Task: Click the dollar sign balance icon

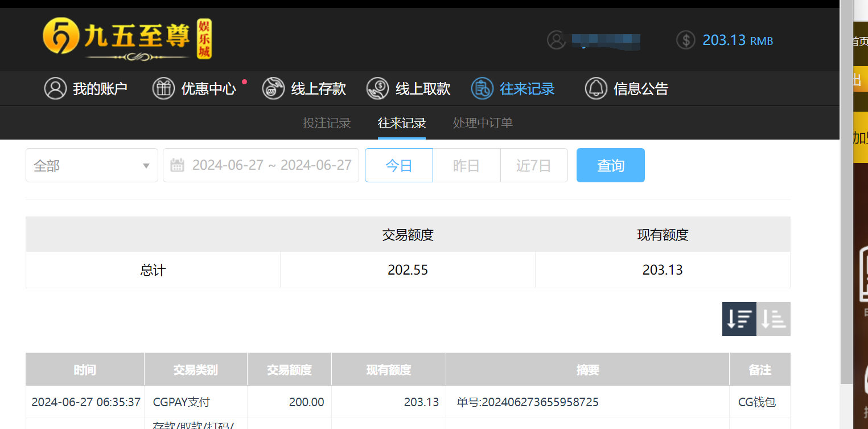Action: pos(685,40)
